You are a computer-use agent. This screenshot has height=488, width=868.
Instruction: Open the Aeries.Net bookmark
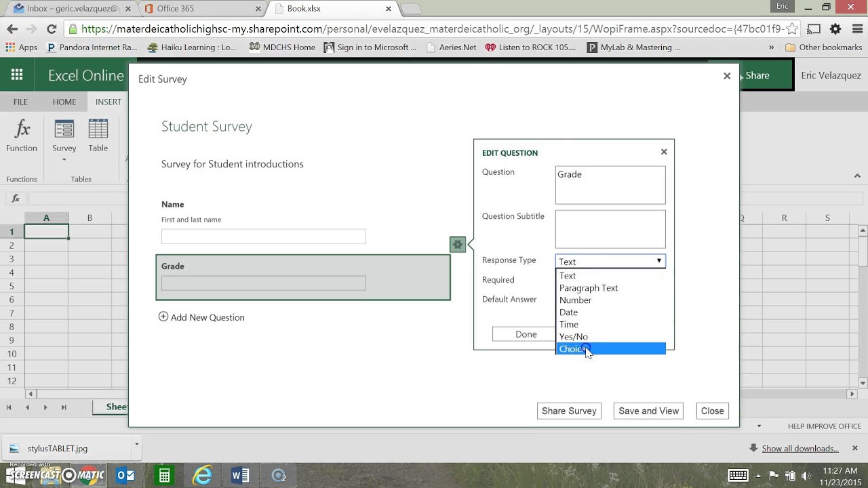click(452, 47)
